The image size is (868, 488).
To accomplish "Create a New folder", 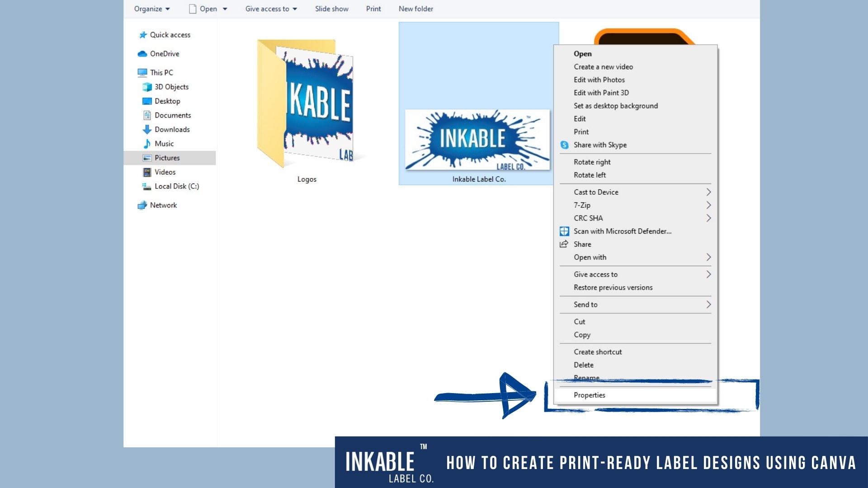I will [x=415, y=9].
